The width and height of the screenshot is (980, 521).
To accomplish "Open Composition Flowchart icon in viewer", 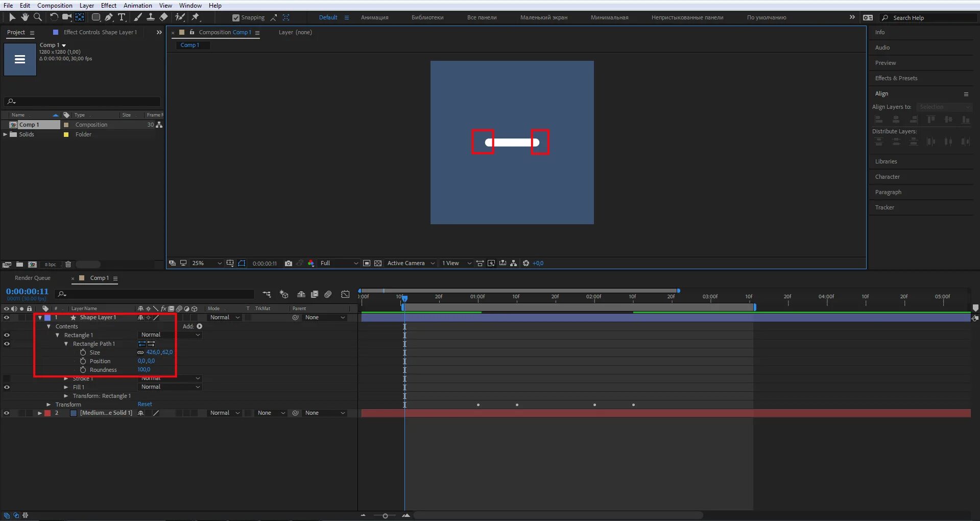I will click(514, 264).
